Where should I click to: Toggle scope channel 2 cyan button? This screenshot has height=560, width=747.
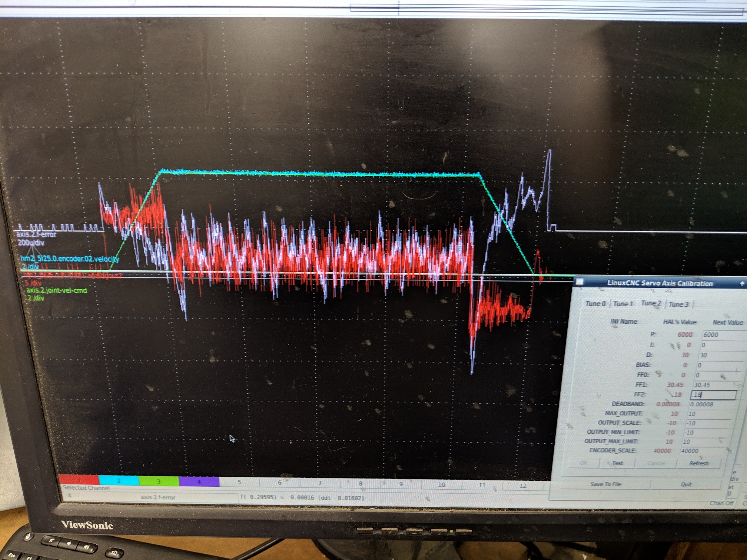119,481
